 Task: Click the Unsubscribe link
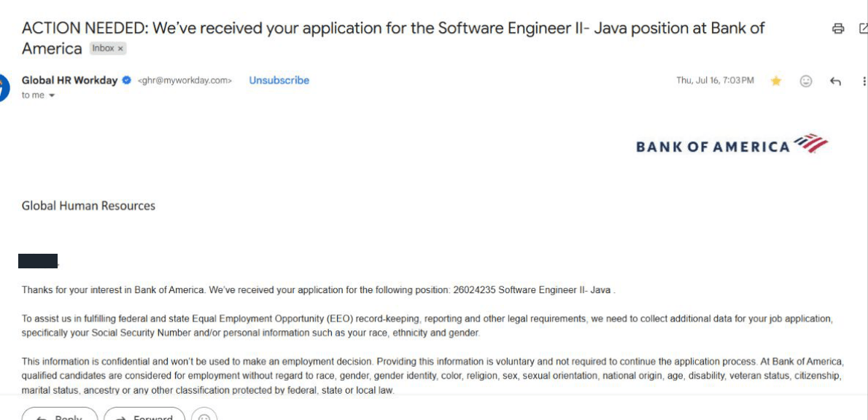pyautogui.click(x=279, y=80)
